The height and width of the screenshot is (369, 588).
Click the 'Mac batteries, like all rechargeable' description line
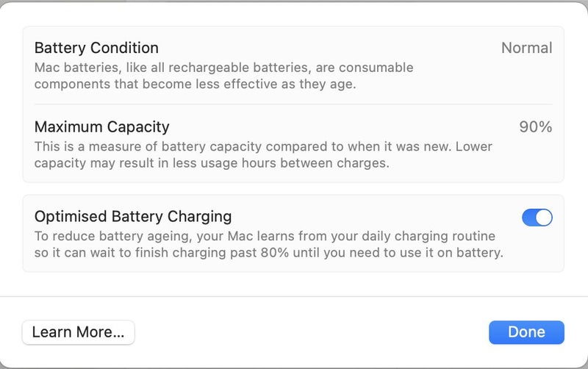point(224,68)
